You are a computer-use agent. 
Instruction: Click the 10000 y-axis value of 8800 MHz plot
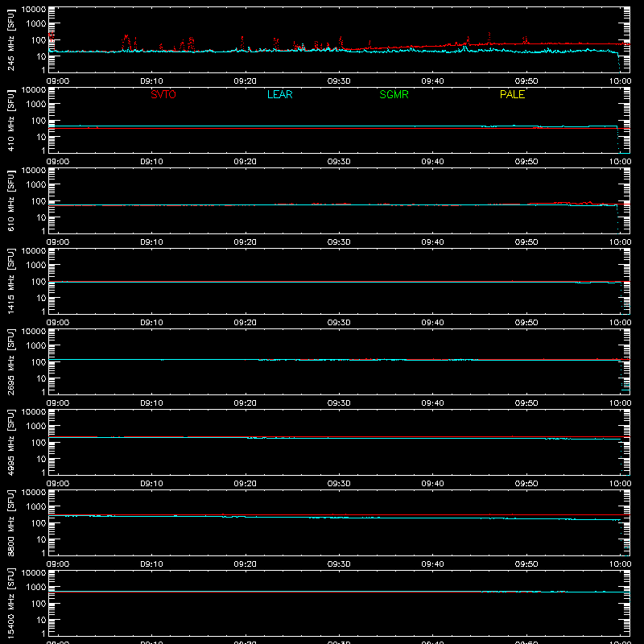coord(34,493)
